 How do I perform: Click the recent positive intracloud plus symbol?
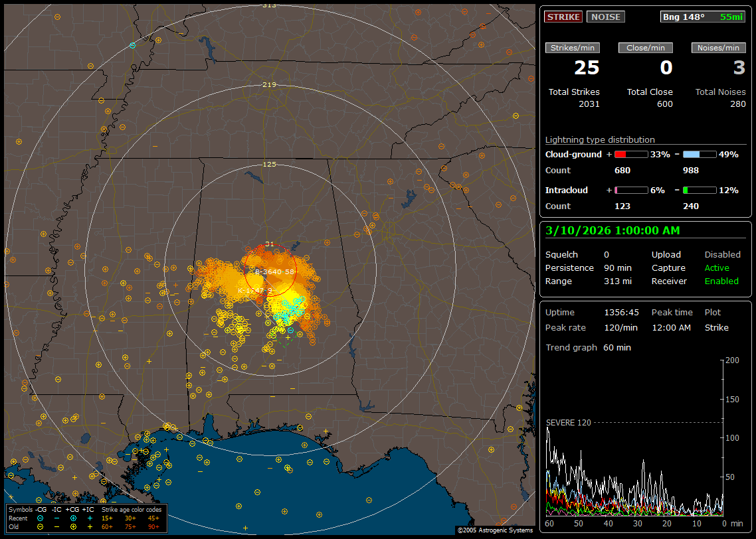89,518
